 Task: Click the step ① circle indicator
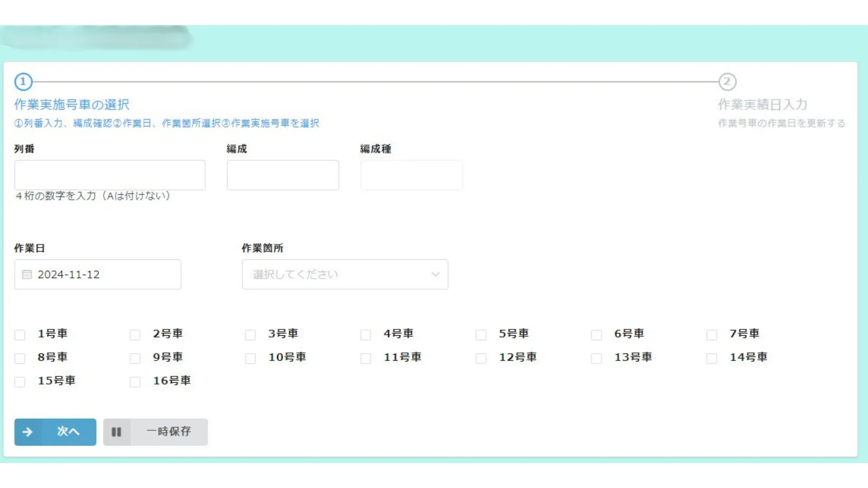coord(23,82)
